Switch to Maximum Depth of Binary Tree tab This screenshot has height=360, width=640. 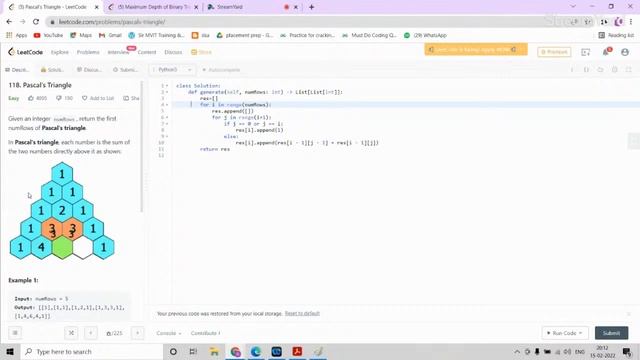click(153, 7)
